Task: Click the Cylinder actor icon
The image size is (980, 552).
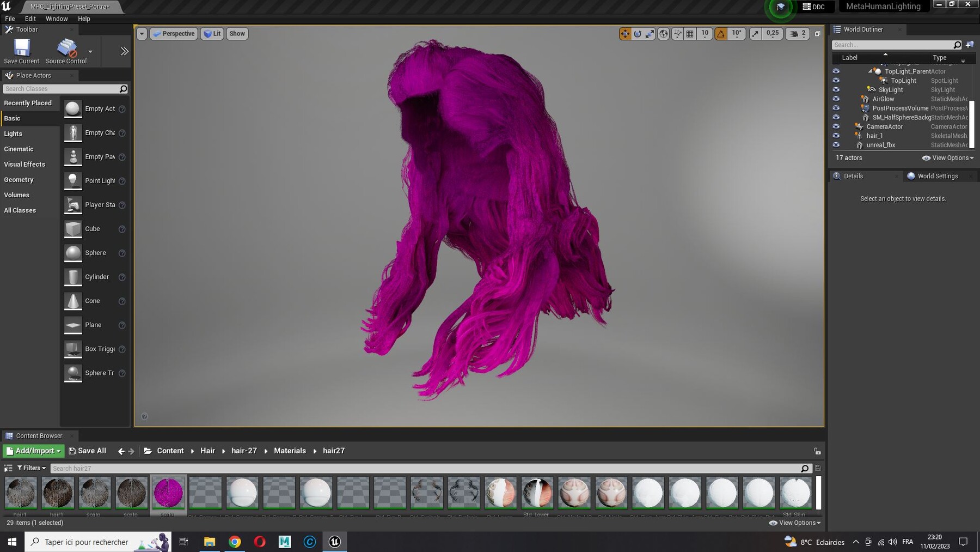Action: pyautogui.click(x=73, y=277)
